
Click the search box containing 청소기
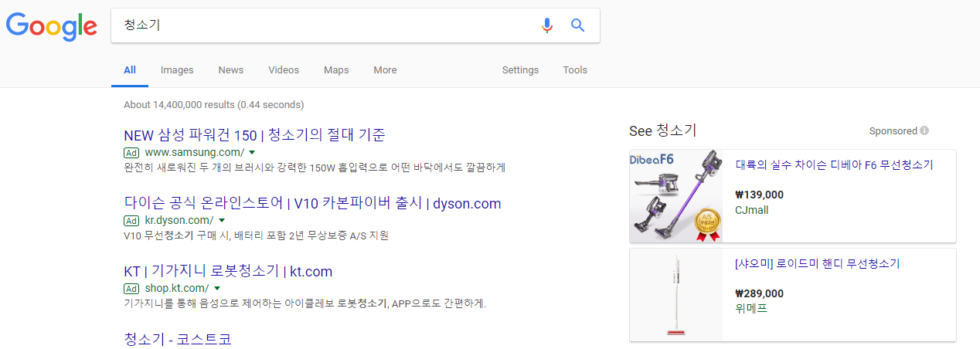tap(356, 25)
